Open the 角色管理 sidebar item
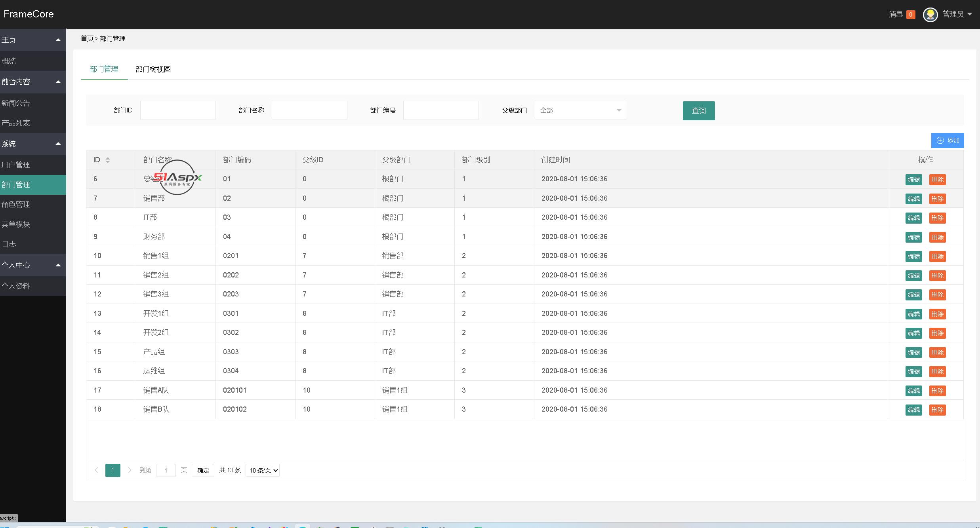Viewport: 980px width, 528px height. [33, 205]
